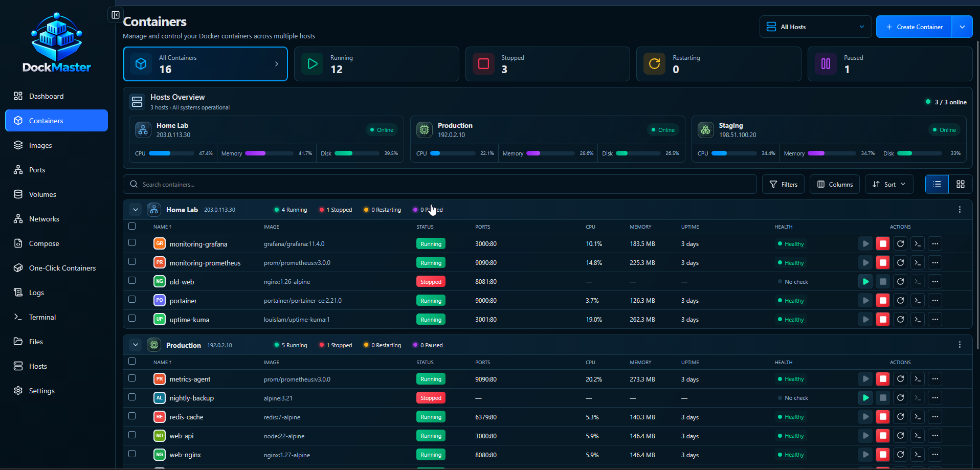Switch to list view layout

click(937, 184)
